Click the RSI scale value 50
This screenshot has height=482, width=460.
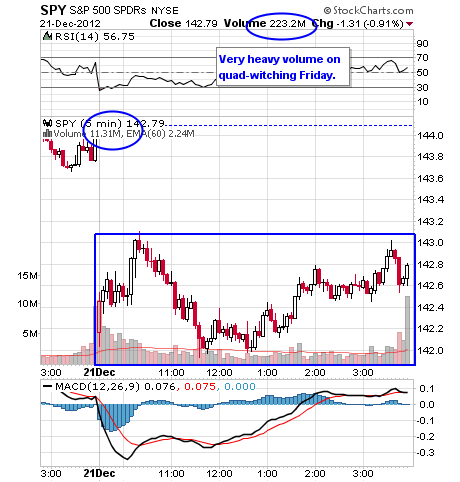point(423,73)
